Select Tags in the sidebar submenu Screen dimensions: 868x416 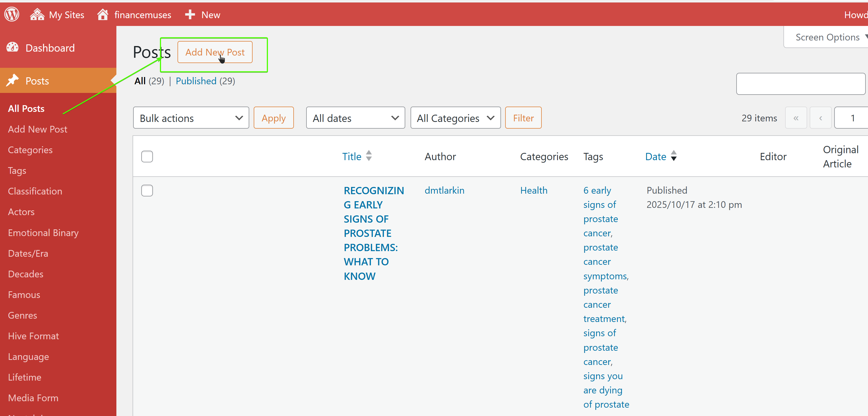click(x=17, y=170)
